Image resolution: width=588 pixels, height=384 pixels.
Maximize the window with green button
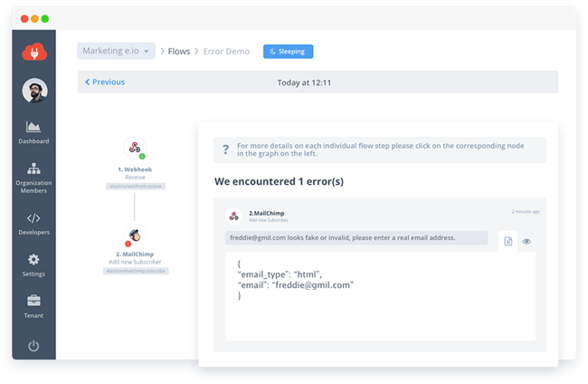coord(45,19)
